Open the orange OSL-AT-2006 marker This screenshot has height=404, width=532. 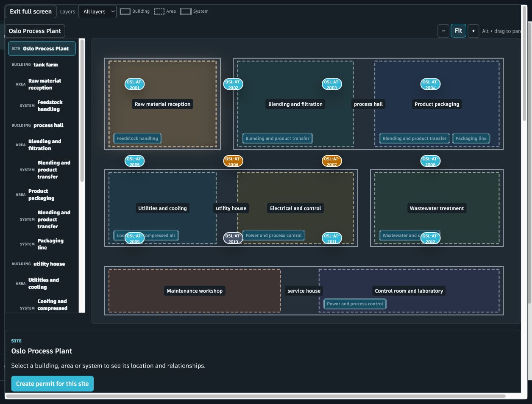pos(233,161)
